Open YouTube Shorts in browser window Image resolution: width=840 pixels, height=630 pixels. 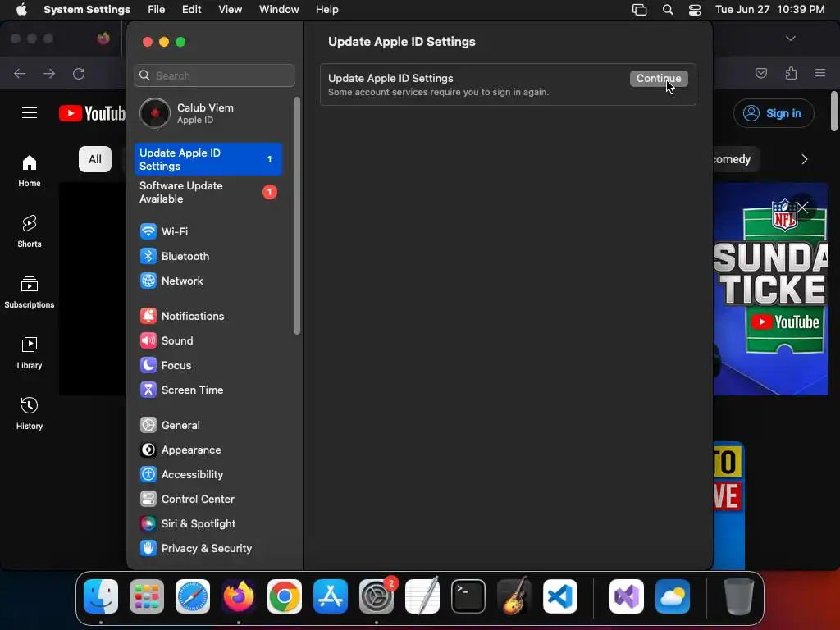click(x=29, y=231)
